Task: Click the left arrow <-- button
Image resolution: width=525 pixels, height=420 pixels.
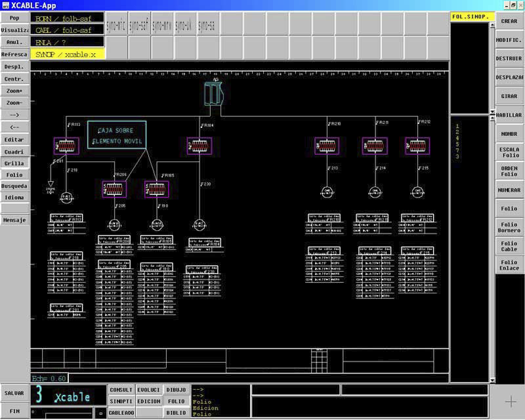Action: pos(14,127)
